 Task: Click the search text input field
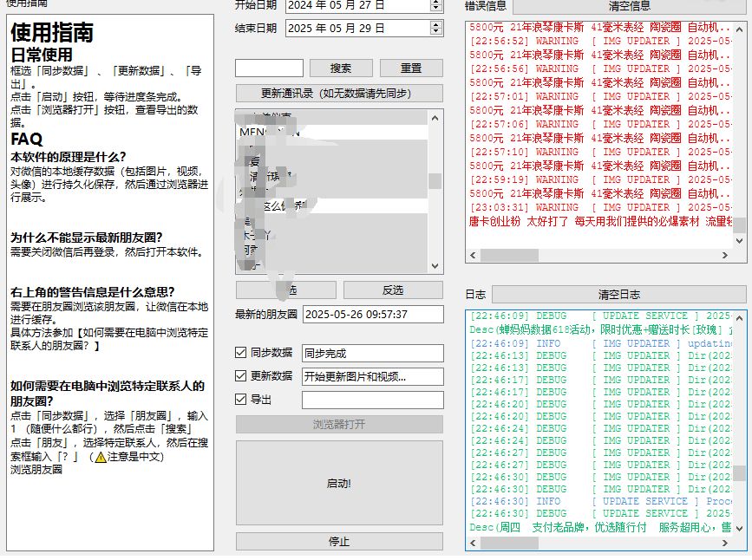tap(269, 68)
